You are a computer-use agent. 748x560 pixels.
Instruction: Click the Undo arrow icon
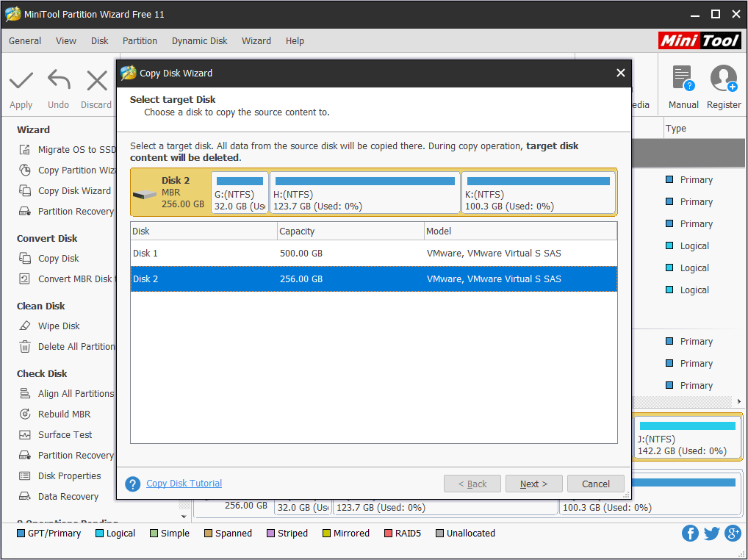pos(59,80)
